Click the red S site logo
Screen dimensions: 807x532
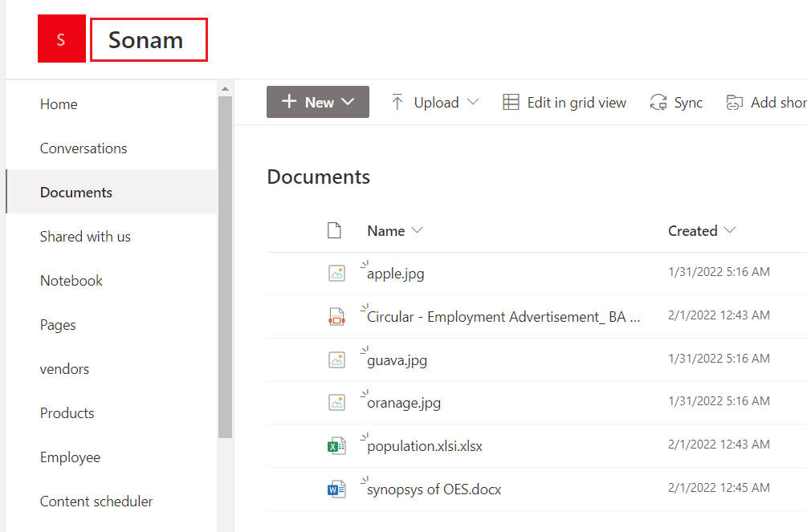tap(62, 39)
